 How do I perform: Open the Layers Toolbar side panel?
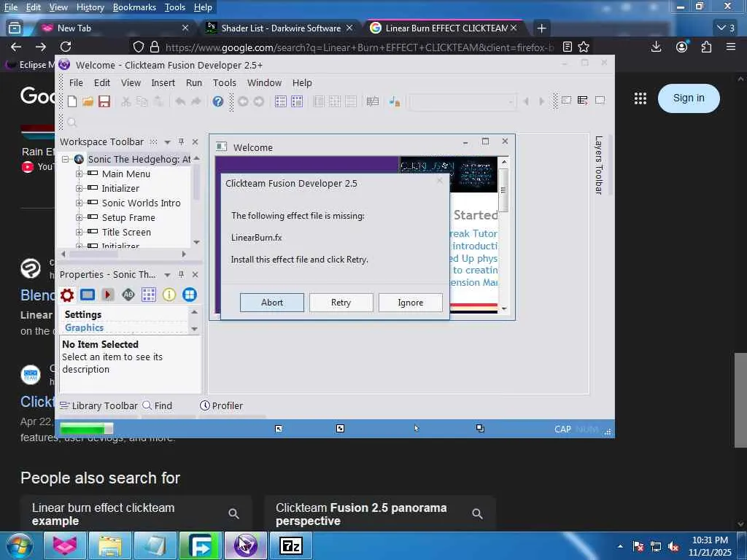tap(599, 166)
